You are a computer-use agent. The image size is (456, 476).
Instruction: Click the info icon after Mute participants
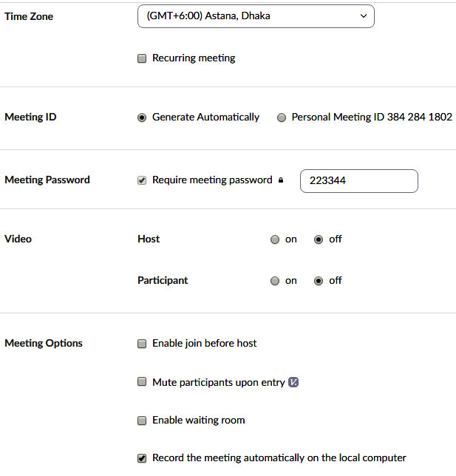click(293, 382)
